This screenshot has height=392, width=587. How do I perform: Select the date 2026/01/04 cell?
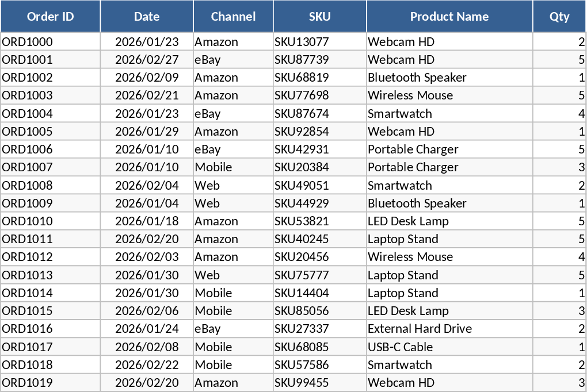point(147,203)
